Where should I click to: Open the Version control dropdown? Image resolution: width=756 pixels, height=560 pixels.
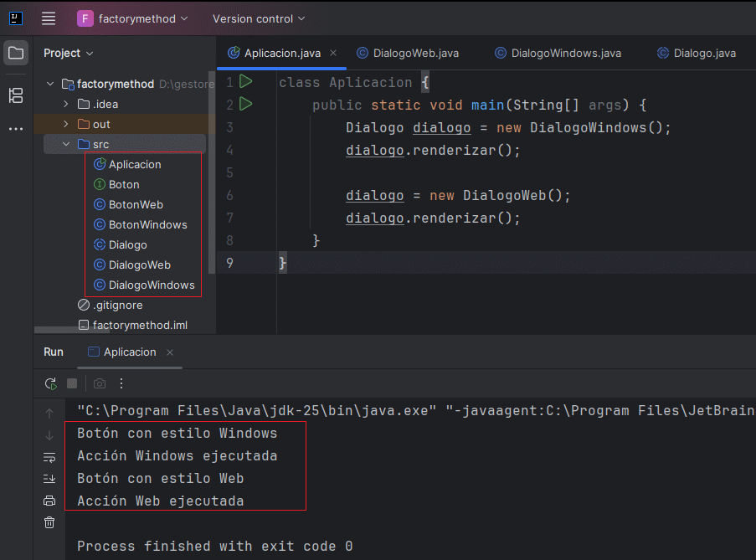pos(259,18)
